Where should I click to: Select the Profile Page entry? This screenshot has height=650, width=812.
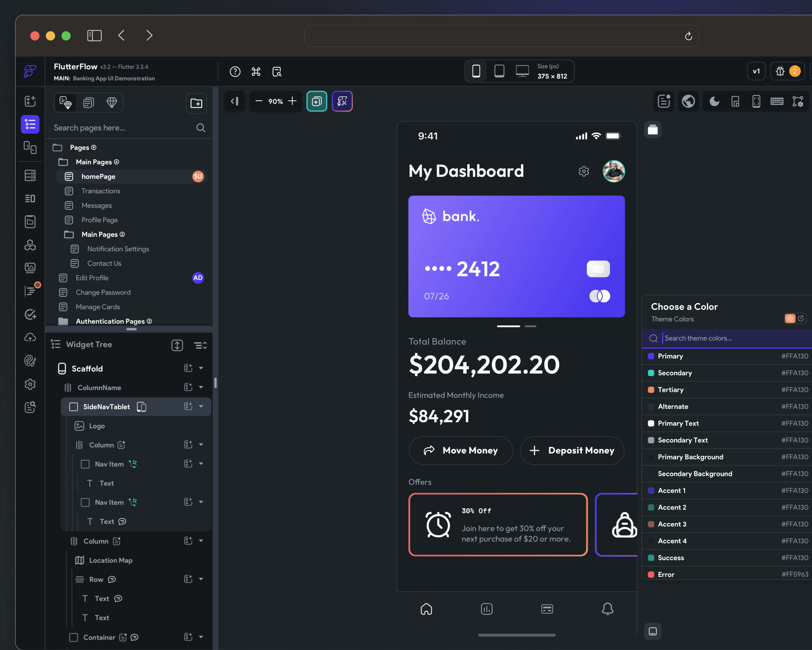[99, 220]
